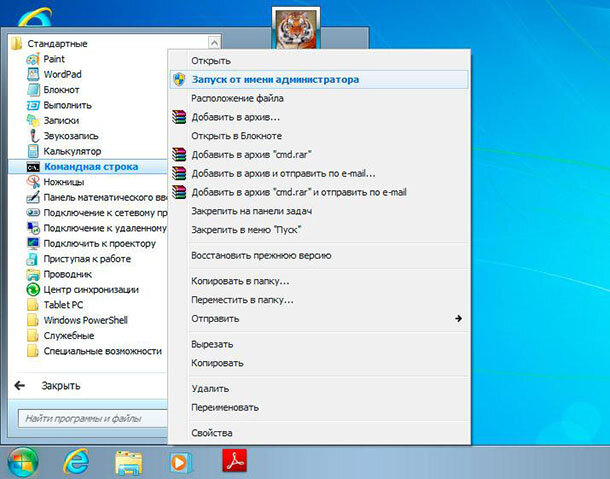Click the Найти программы и файлы search box
This screenshot has width=610, height=479.
click(x=93, y=419)
